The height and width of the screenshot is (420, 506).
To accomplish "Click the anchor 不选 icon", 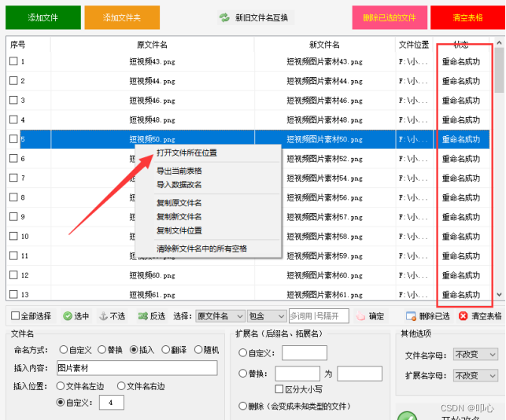I will (x=103, y=316).
